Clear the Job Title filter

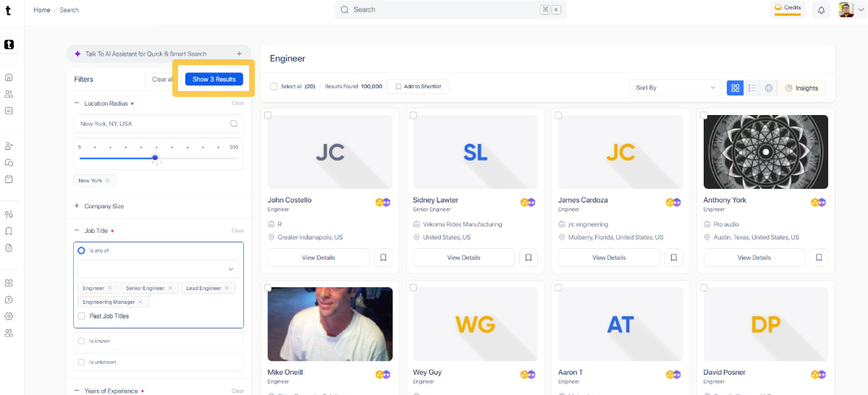pos(237,231)
